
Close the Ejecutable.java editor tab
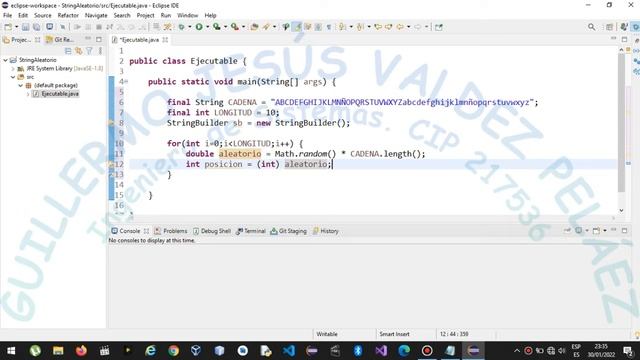coord(165,40)
